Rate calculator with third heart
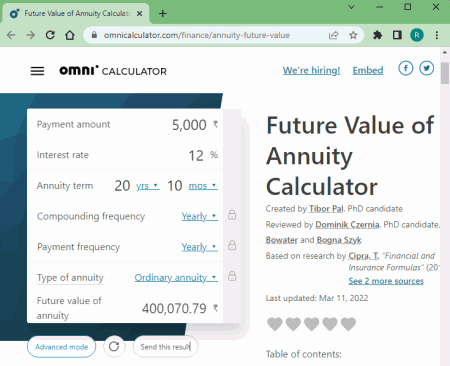The height and width of the screenshot is (366, 450). click(x=312, y=324)
